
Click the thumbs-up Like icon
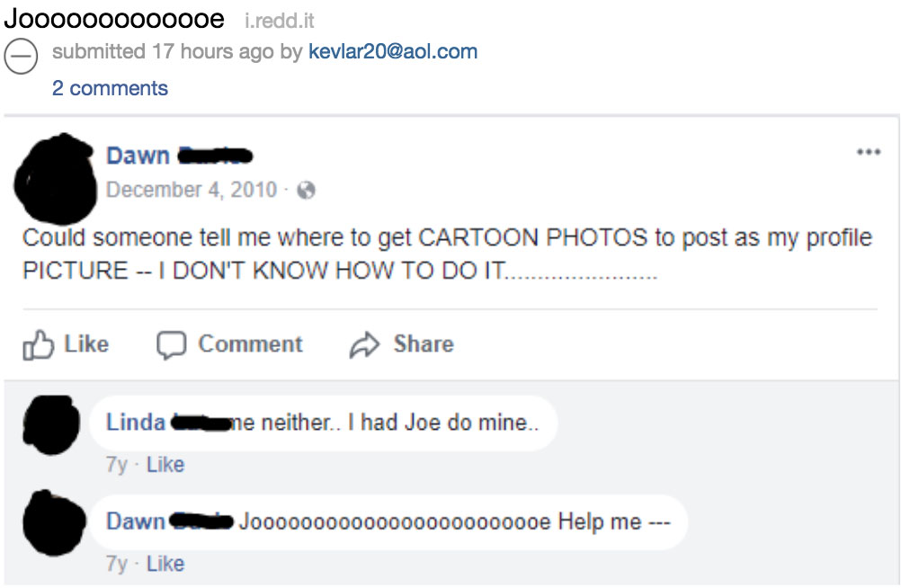tap(38, 345)
